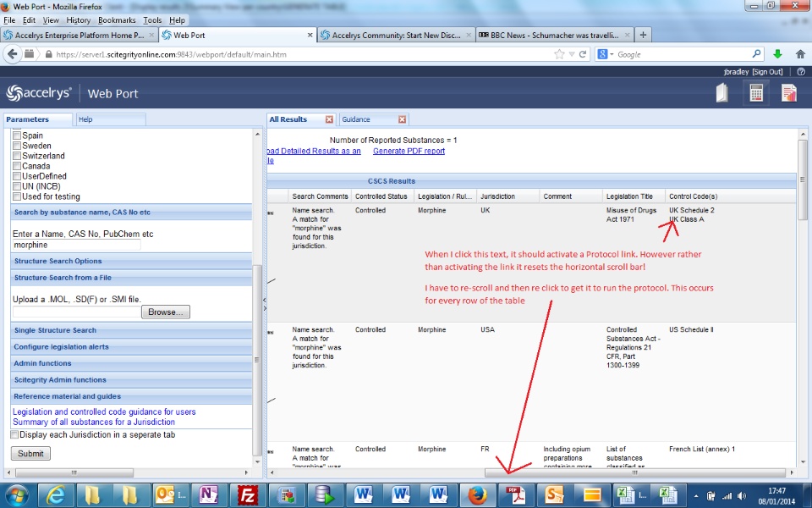This screenshot has height=508, width=812.
Task: Click the Generate PDF report link
Action: (x=409, y=151)
